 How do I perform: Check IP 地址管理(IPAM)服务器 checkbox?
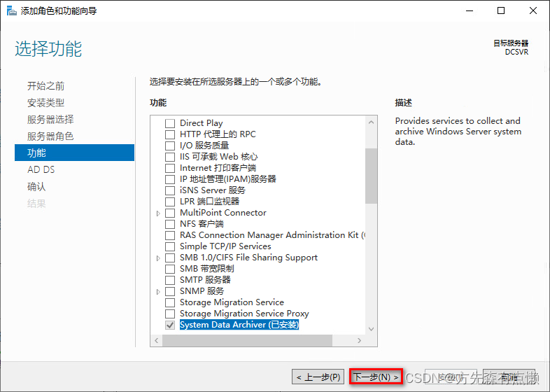170,179
